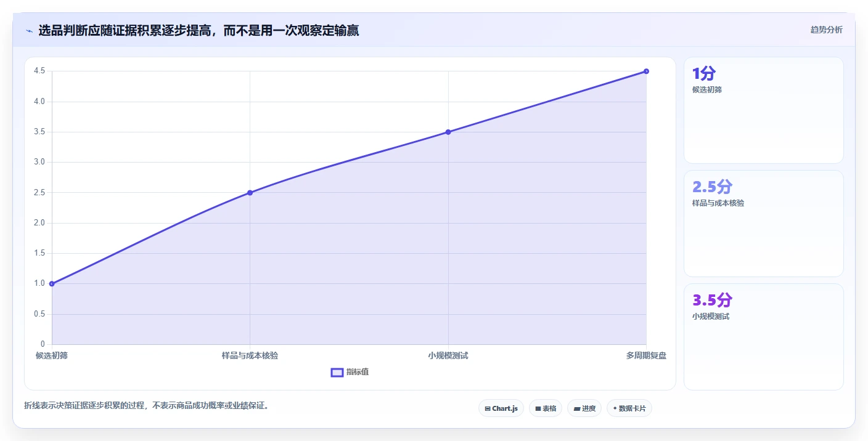Viewport: 868px width, 441px height.
Task: Click the data point at 样品与成本核验
Action: point(250,193)
